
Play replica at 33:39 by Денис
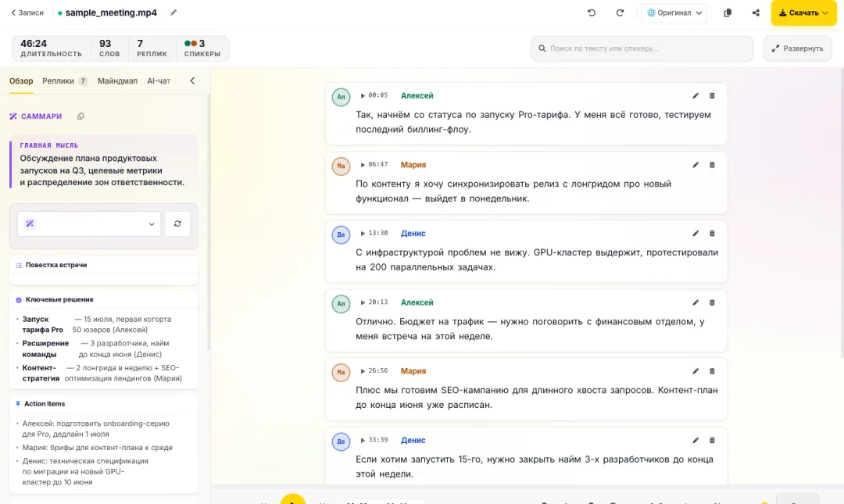coord(374,440)
